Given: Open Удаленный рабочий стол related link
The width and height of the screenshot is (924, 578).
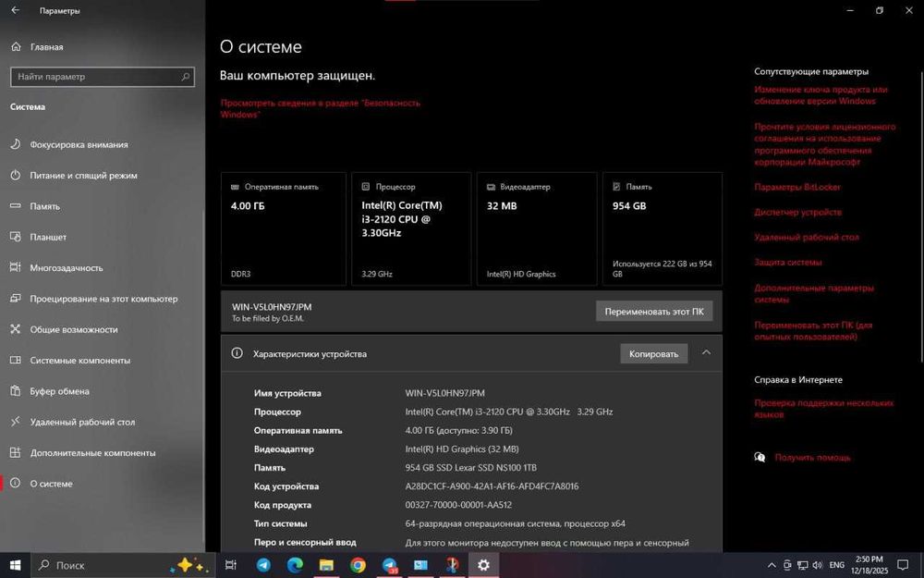Looking at the screenshot, I should [x=806, y=237].
